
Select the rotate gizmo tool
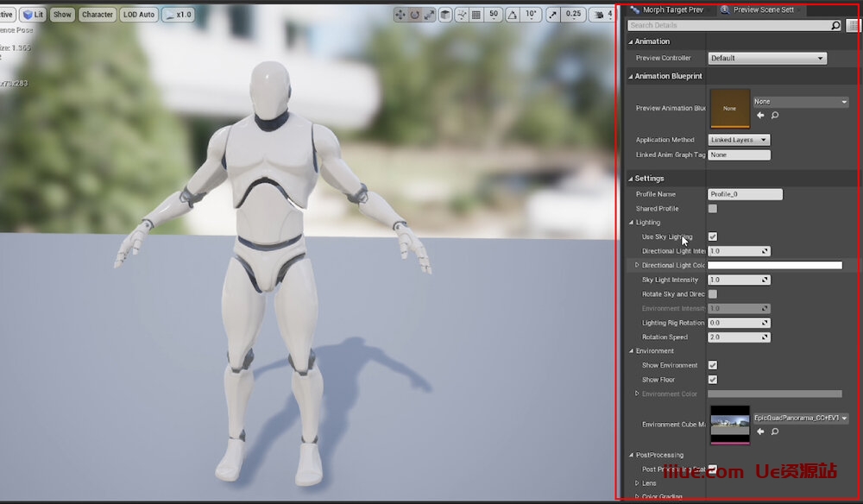(x=415, y=15)
